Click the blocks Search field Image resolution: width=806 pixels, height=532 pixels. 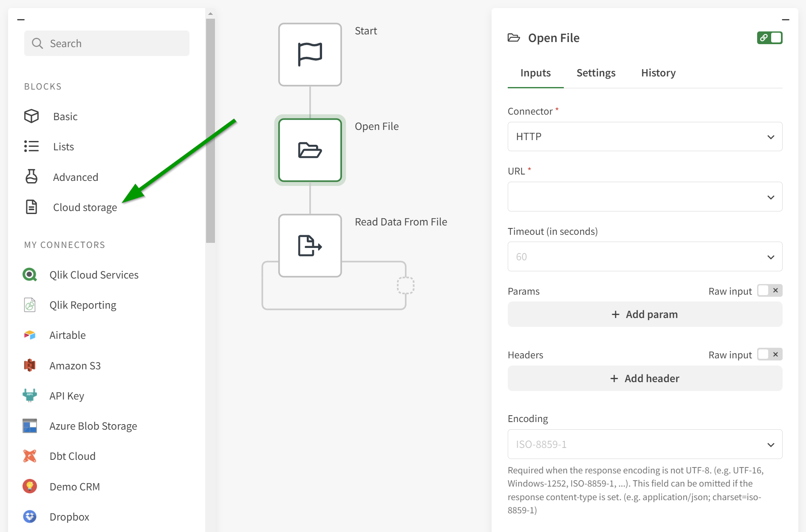coord(107,43)
